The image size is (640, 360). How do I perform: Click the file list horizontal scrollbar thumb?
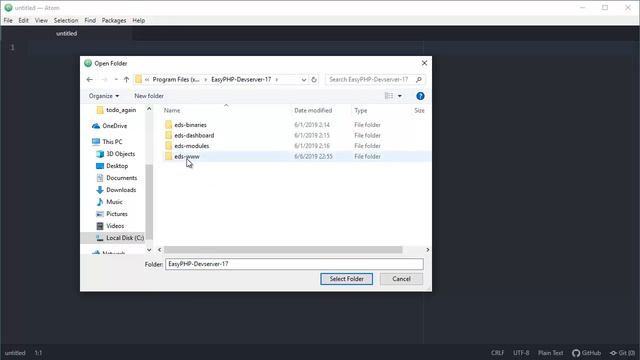coord(283,250)
